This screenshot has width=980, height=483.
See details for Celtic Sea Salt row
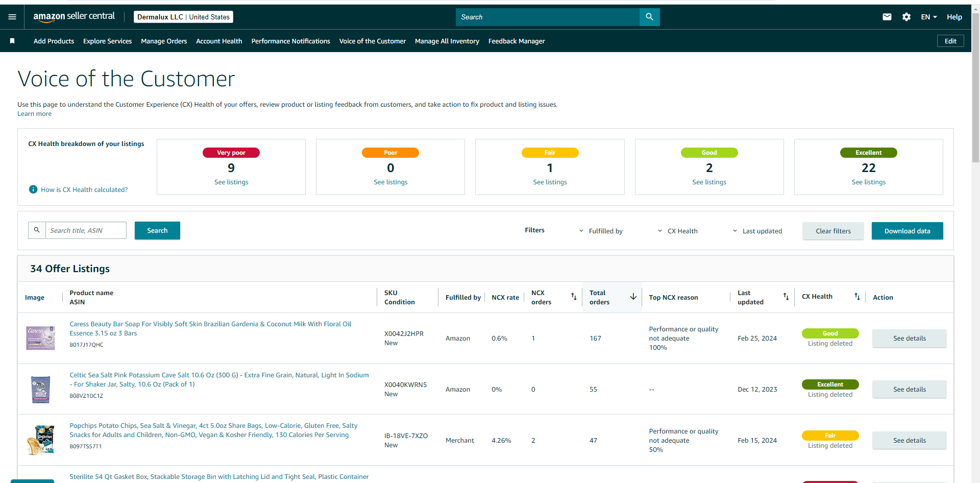[909, 389]
